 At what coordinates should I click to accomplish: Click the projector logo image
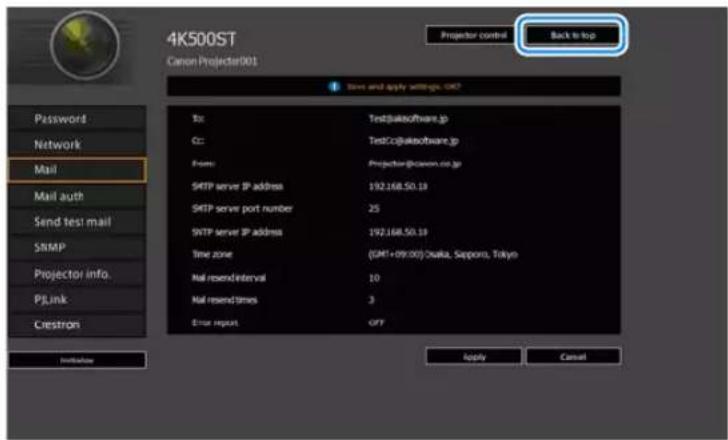tap(85, 45)
